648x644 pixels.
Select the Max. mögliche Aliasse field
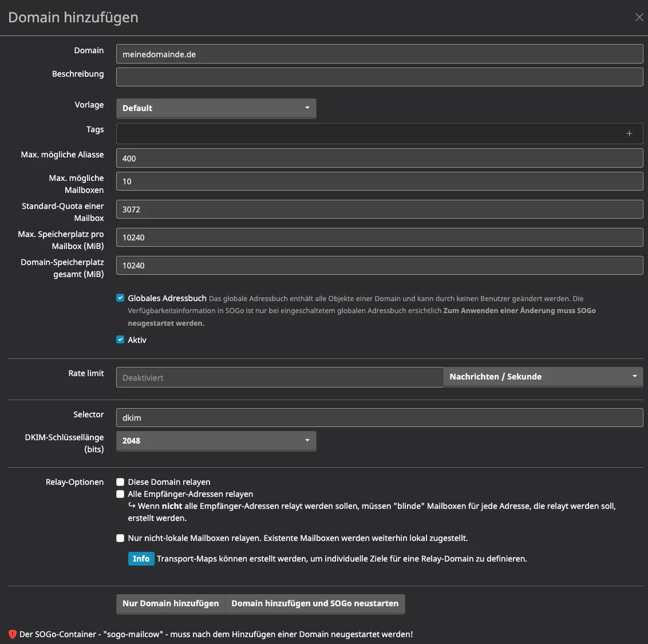[380, 159]
